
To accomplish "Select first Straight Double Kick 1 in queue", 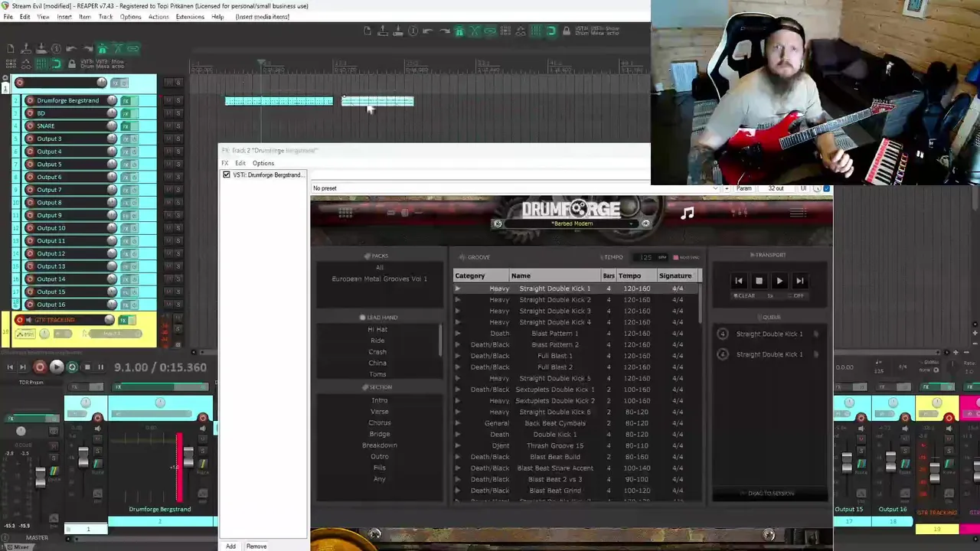I will tap(769, 334).
